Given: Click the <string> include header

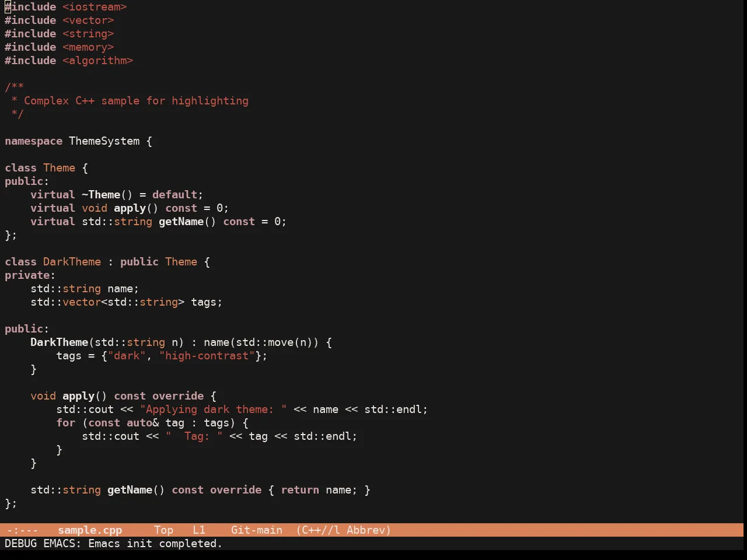Looking at the screenshot, I should tap(88, 34).
